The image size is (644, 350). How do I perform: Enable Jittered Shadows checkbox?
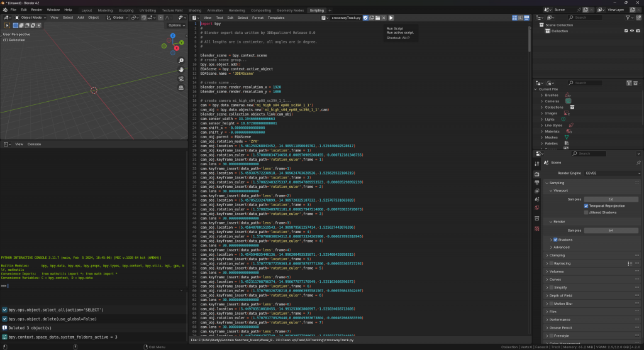pos(586,212)
